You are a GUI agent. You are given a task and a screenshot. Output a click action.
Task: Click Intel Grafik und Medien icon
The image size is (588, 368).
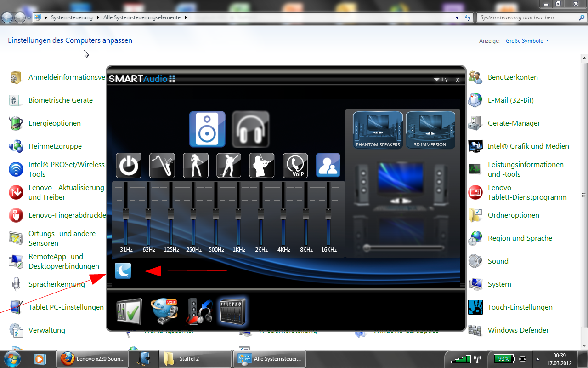coord(475,146)
